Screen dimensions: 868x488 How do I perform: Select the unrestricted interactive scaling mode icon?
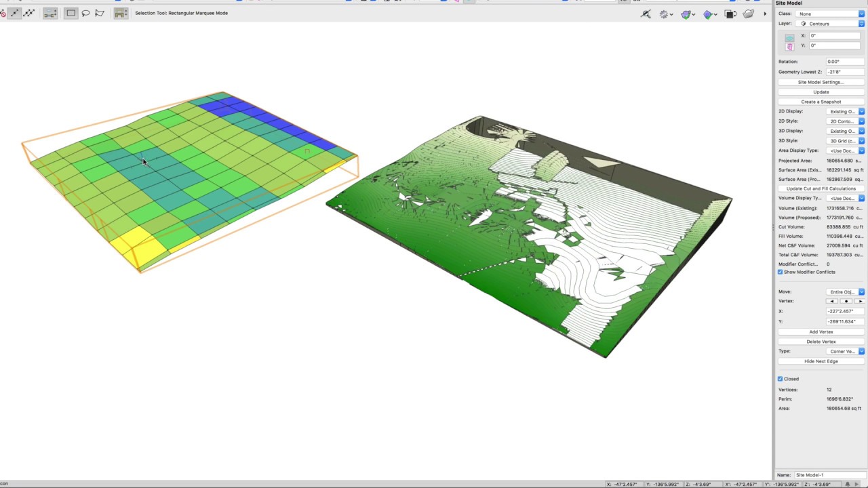point(28,13)
